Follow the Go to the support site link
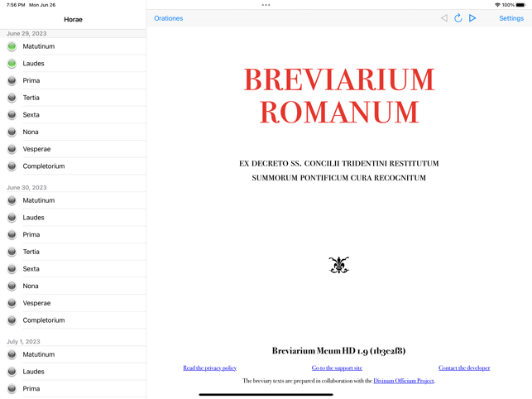The width and height of the screenshot is (532, 399). [x=337, y=368]
